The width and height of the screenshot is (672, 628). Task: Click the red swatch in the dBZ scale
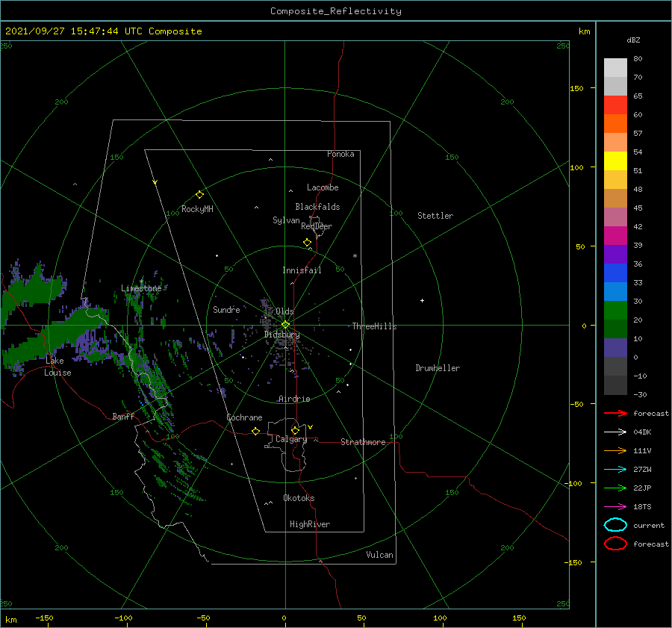click(615, 105)
